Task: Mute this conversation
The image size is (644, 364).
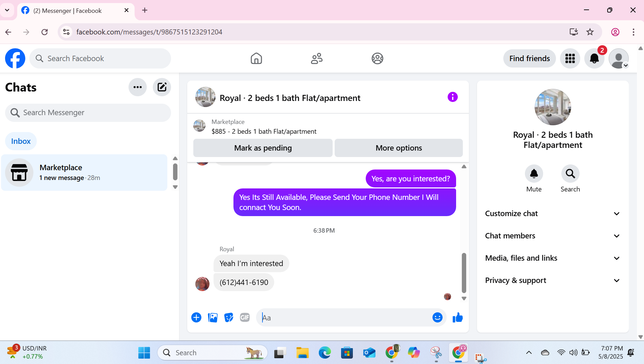Action: pyautogui.click(x=534, y=174)
